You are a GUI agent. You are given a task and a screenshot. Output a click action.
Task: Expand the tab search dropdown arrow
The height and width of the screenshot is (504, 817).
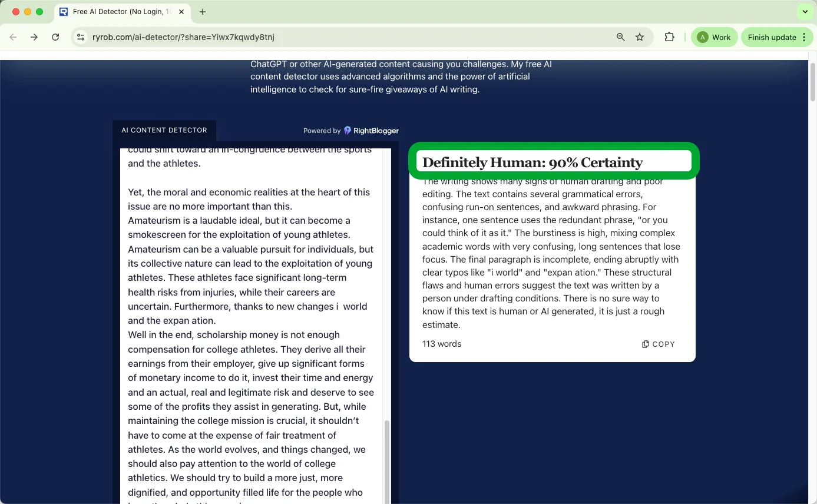(805, 12)
